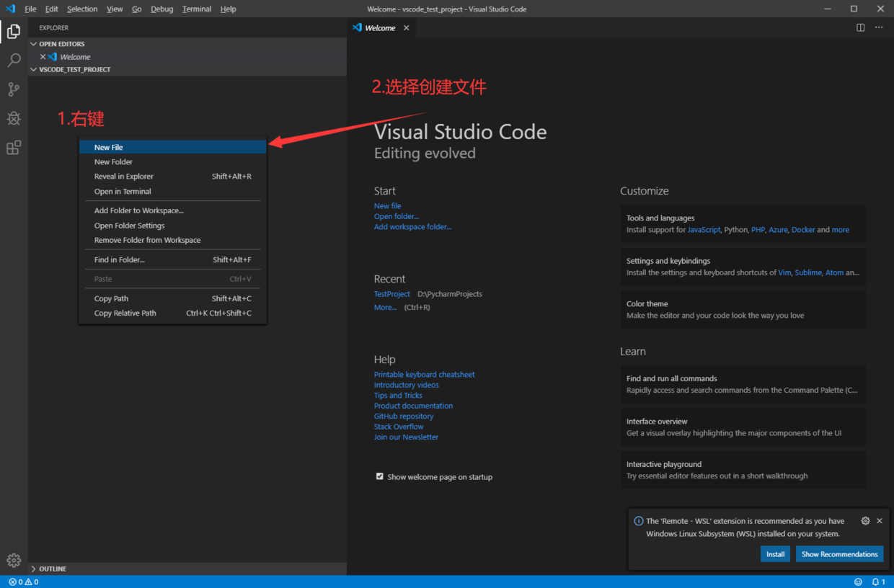Select Find in Folder

coord(172,259)
